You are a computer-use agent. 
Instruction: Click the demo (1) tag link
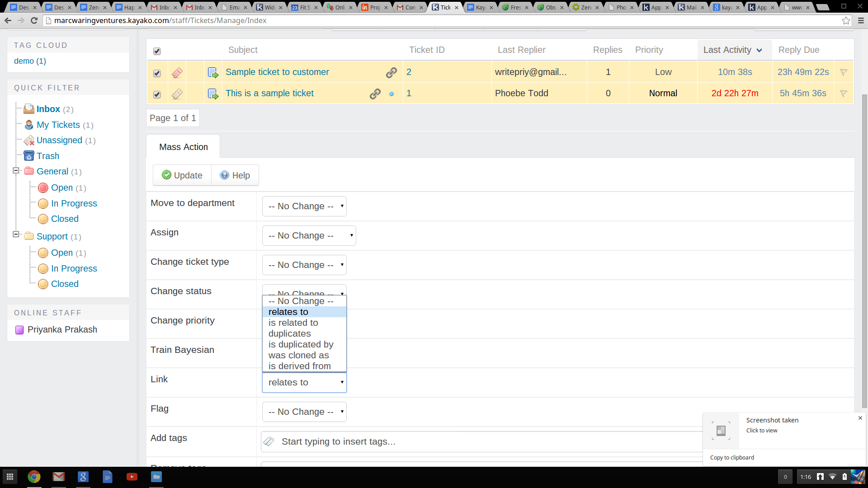[30, 61]
